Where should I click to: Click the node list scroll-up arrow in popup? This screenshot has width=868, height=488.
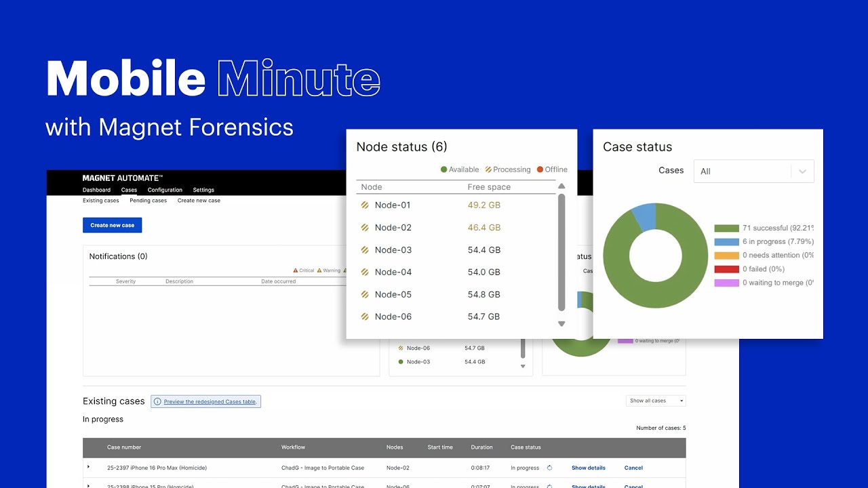[561, 186]
